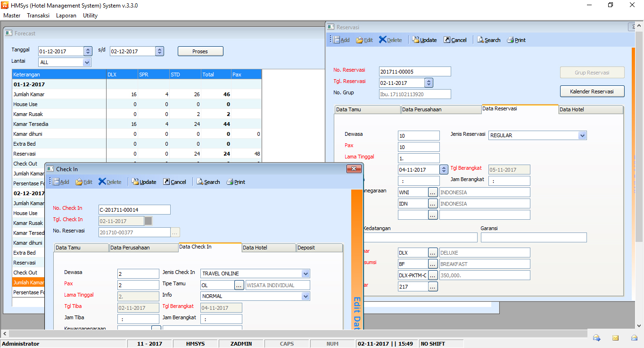644x348 pixels.
Task: Open the Utility menu
Action: click(90, 16)
